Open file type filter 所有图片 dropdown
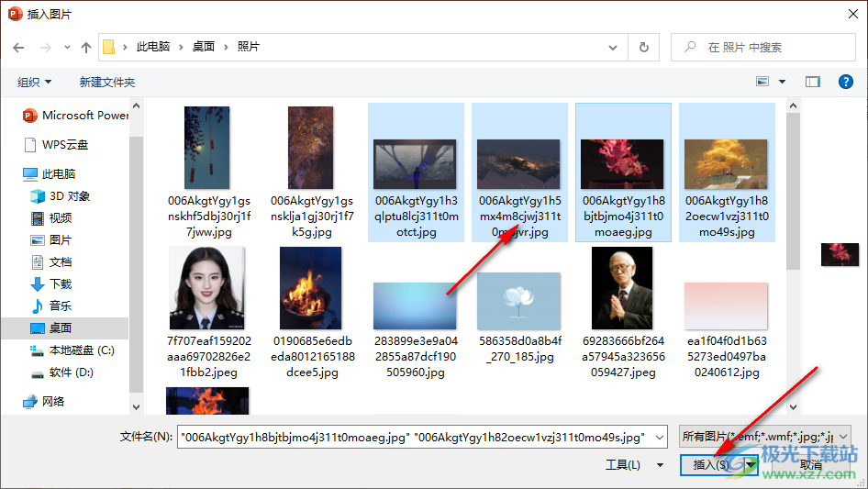This screenshot has width=868, height=489. (765, 437)
